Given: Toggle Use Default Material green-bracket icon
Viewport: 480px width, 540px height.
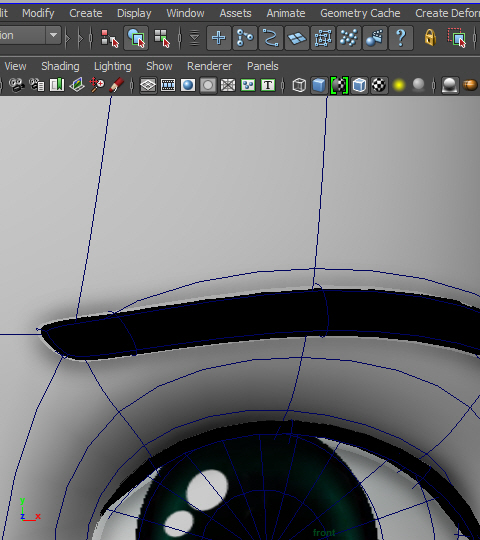Looking at the screenshot, I should click(339, 85).
